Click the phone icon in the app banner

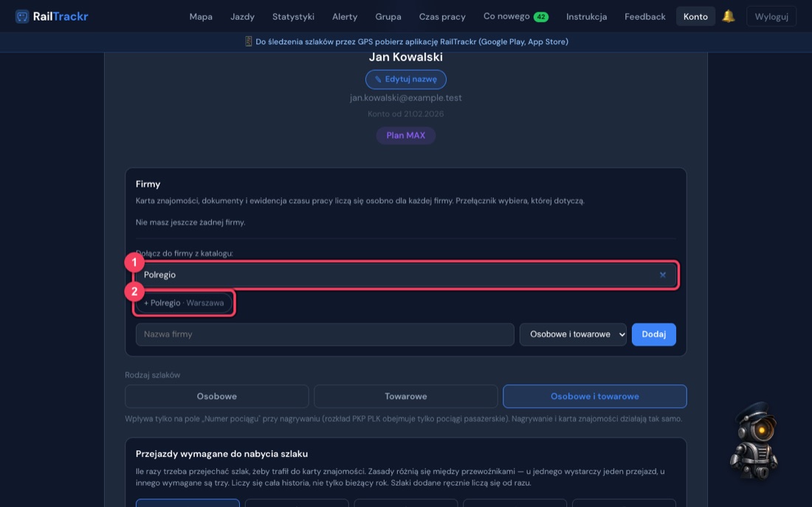pos(248,42)
